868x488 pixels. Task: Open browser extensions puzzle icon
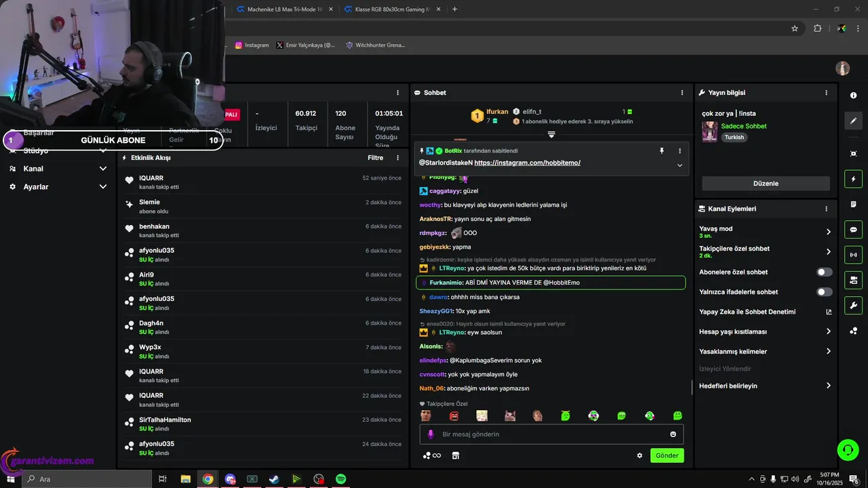[x=817, y=28]
